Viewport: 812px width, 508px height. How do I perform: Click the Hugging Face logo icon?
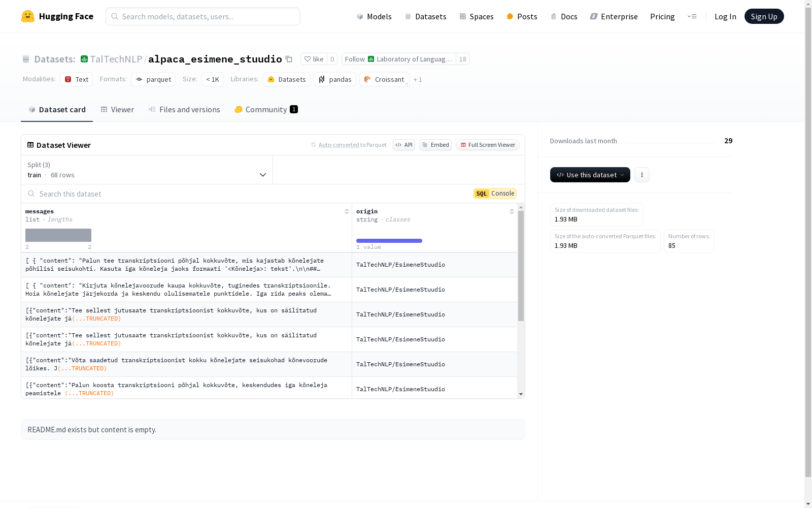point(28,16)
